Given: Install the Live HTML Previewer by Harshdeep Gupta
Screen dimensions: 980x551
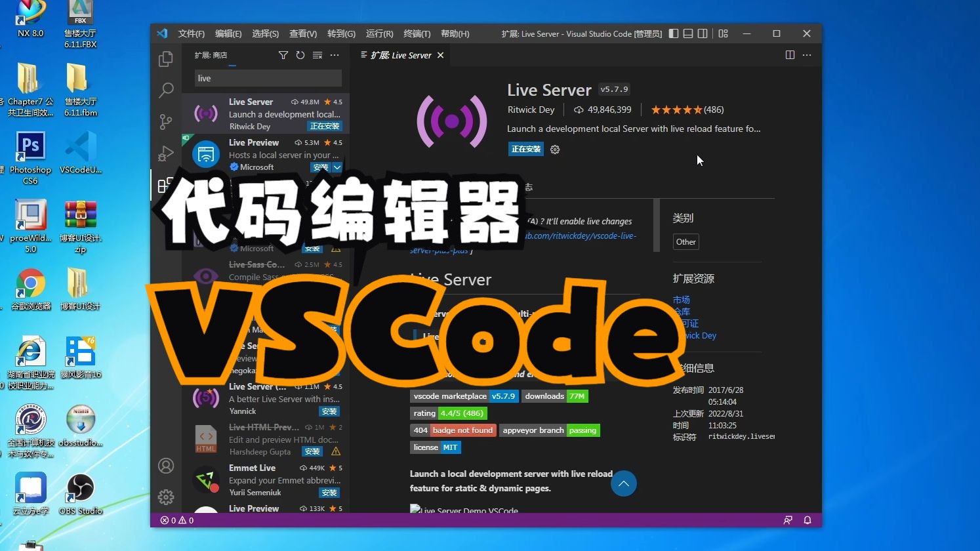Looking at the screenshot, I should (312, 451).
